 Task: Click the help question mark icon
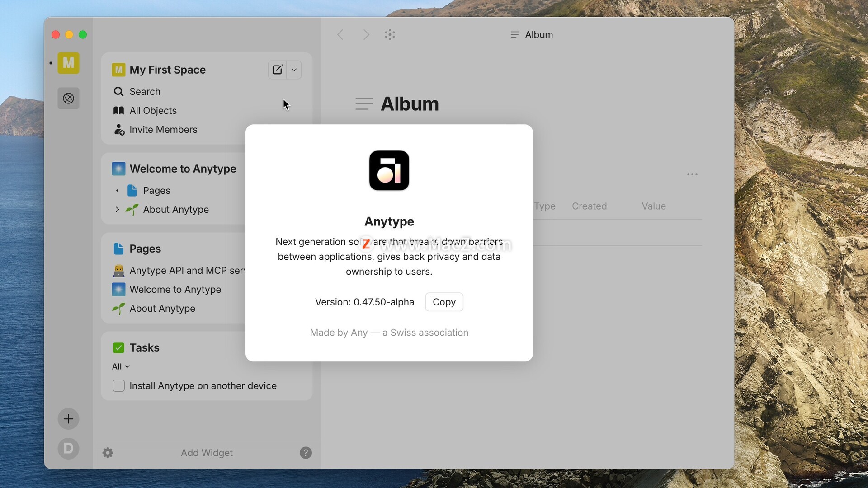(306, 453)
